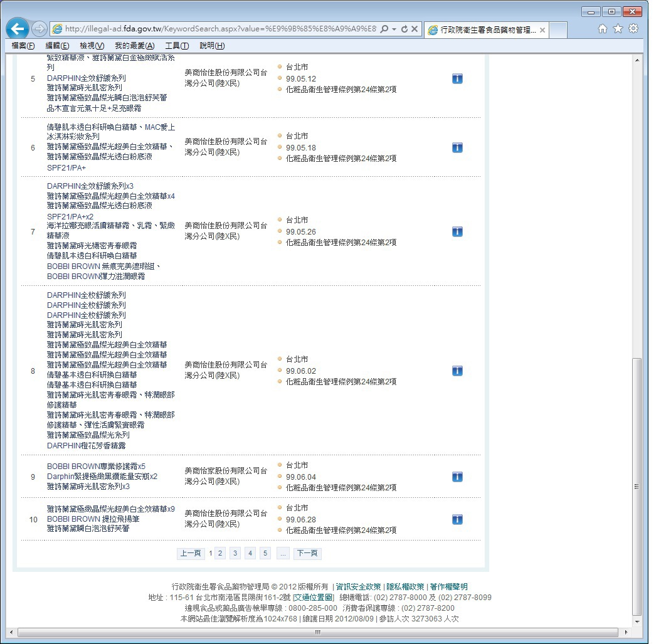This screenshot has height=644, width=661.
Task: Open info icon for row 10 dated 99.06.28
Action: click(x=457, y=519)
